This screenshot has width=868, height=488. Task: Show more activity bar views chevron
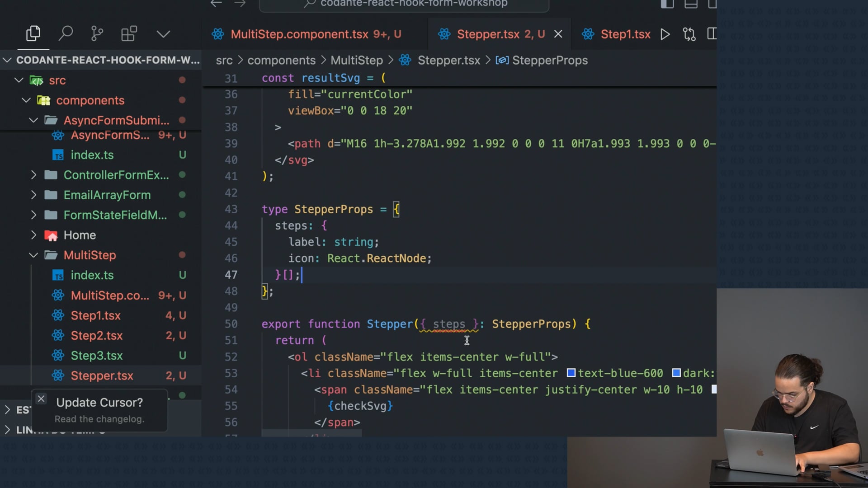tap(163, 34)
